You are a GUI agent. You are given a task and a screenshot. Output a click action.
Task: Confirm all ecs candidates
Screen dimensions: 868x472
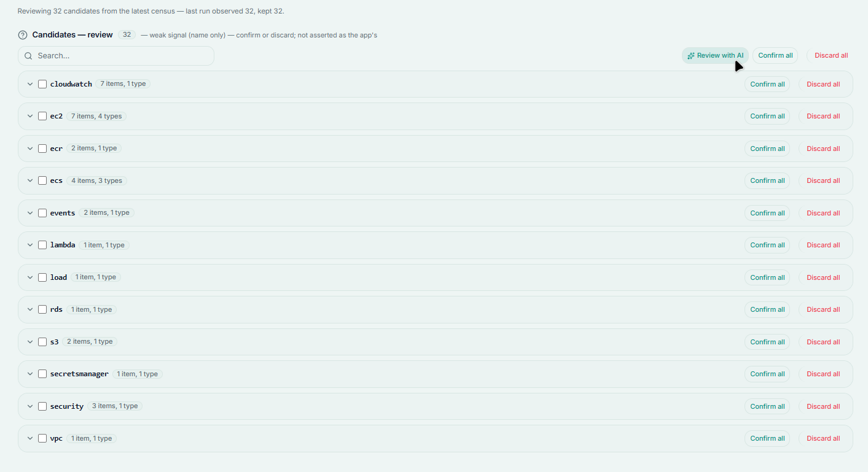(x=767, y=180)
